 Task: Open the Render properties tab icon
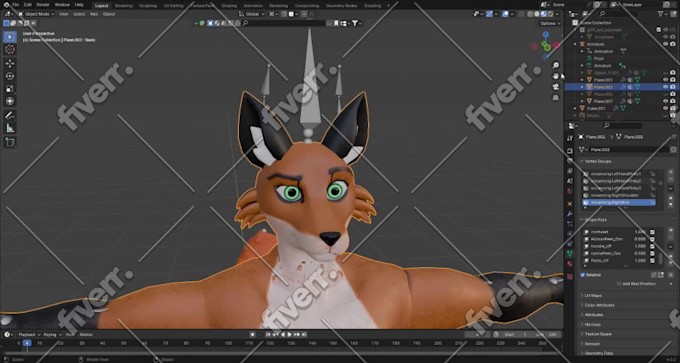point(570,150)
